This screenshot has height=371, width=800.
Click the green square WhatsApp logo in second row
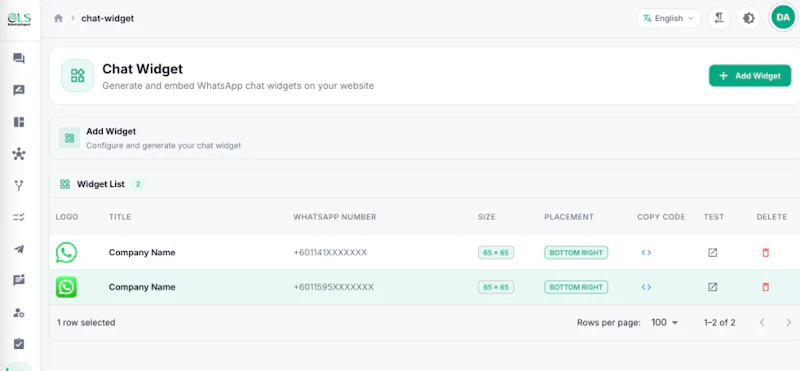(66, 287)
